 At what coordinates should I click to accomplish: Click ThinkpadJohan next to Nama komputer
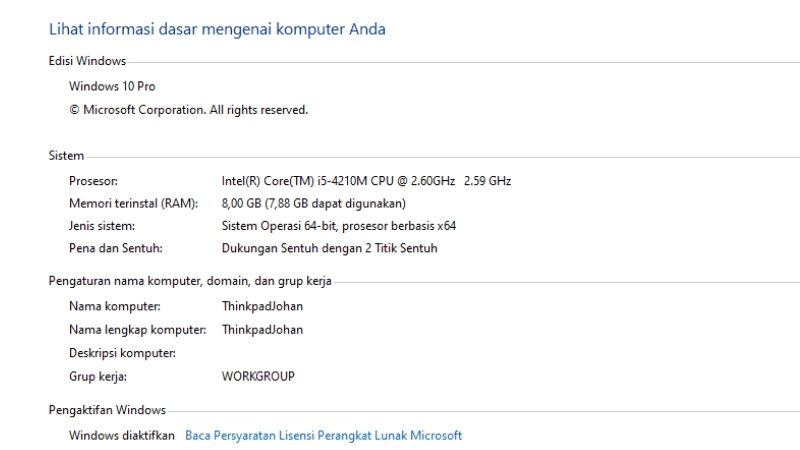[262, 306]
